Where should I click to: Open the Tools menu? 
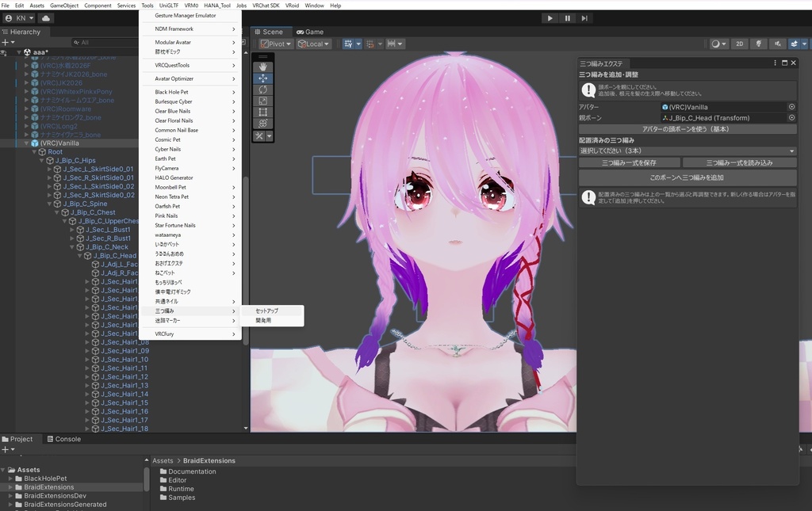pos(147,6)
